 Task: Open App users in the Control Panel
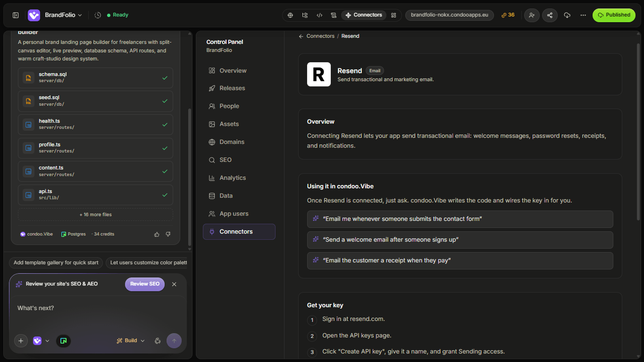(x=239, y=214)
